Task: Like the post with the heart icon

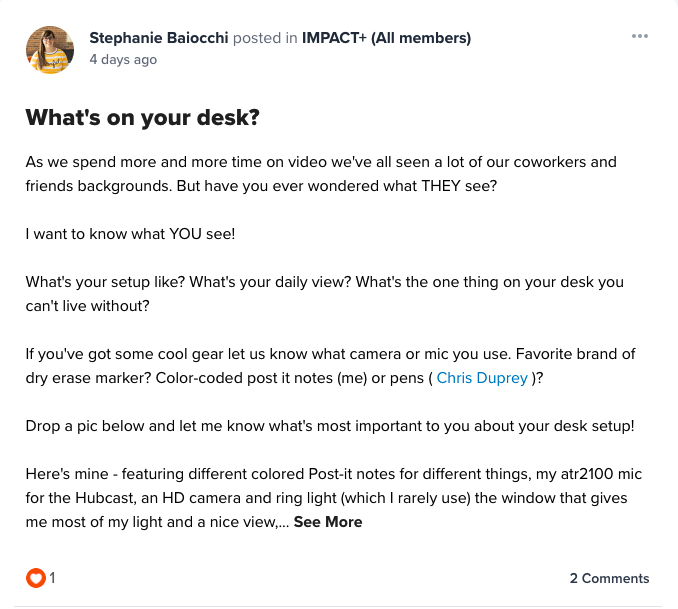Action: (35, 578)
